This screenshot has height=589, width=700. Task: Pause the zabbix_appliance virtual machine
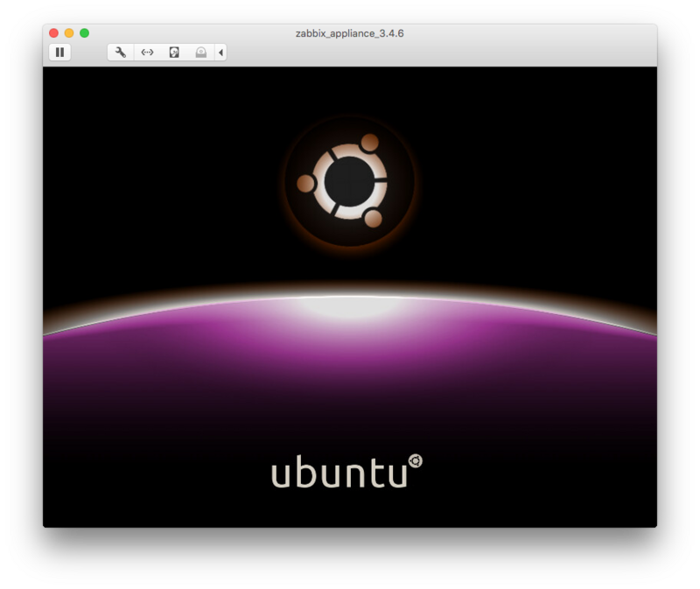point(59,53)
